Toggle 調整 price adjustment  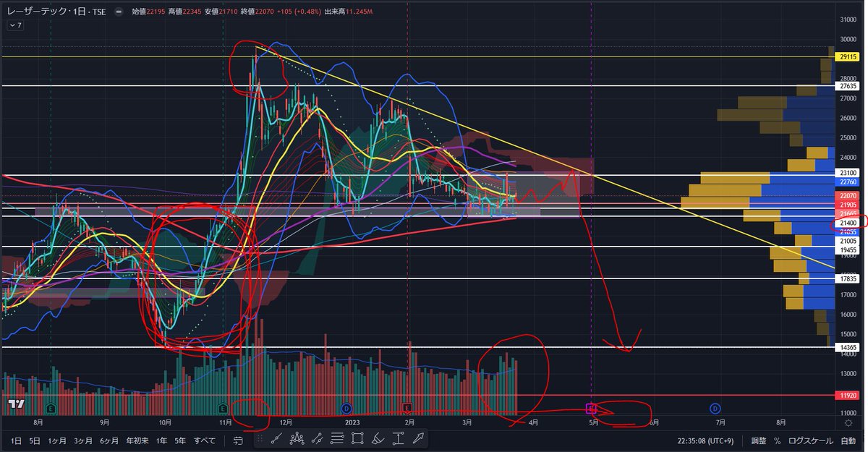758,440
